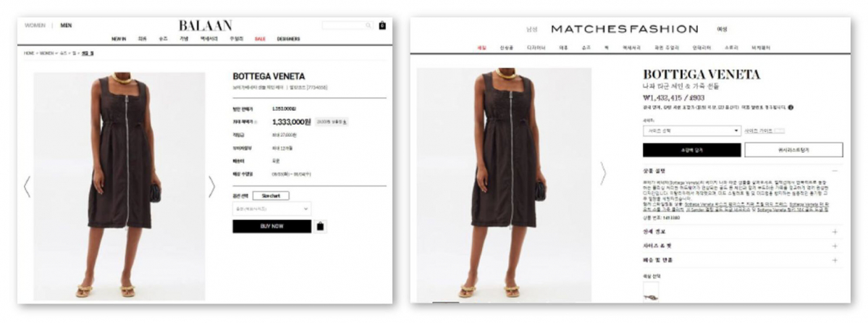Viewport: 868px width, 323px height.
Task: Show previous product image with left arrow on BALAAN
Action: (27, 187)
